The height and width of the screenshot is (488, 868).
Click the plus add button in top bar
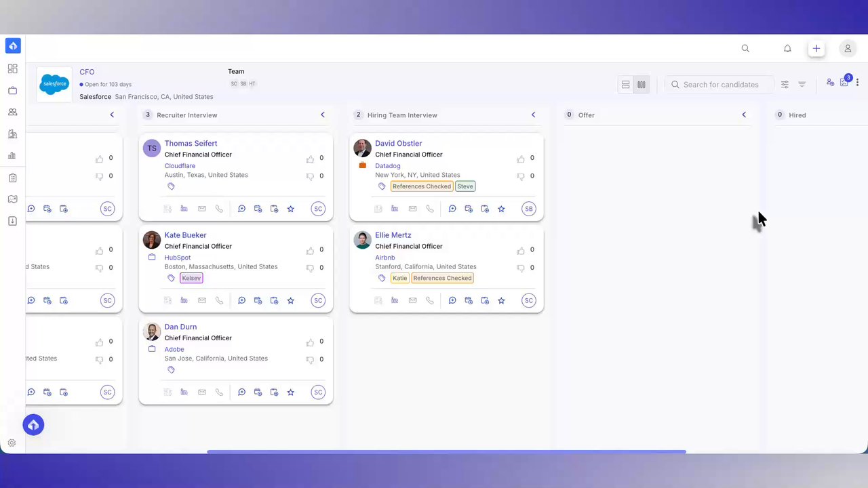coord(816,49)
